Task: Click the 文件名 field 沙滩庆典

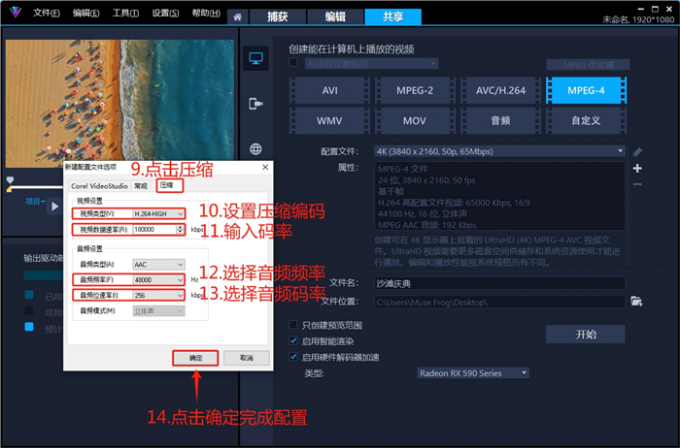Action: click(500, 284)
